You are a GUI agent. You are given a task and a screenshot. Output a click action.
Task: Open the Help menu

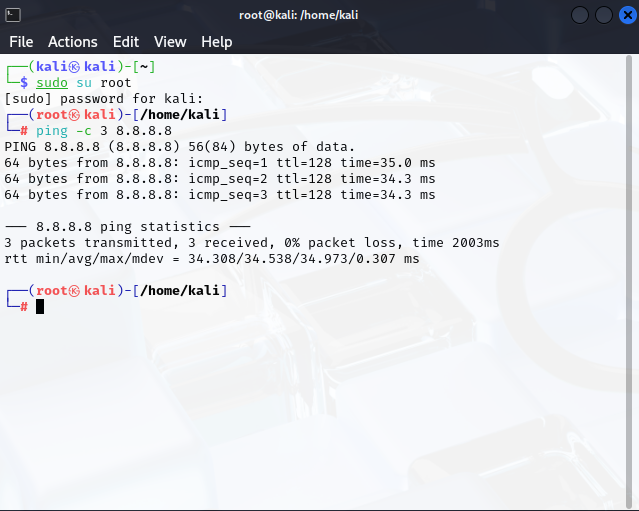pos(216,42)
